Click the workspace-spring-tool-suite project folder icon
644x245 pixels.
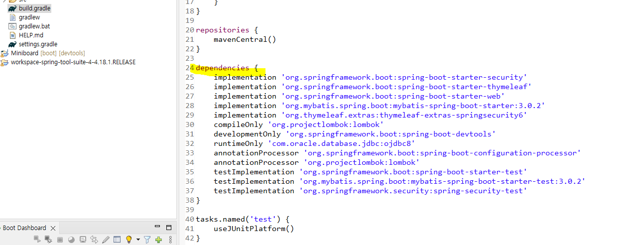point(5,62)
